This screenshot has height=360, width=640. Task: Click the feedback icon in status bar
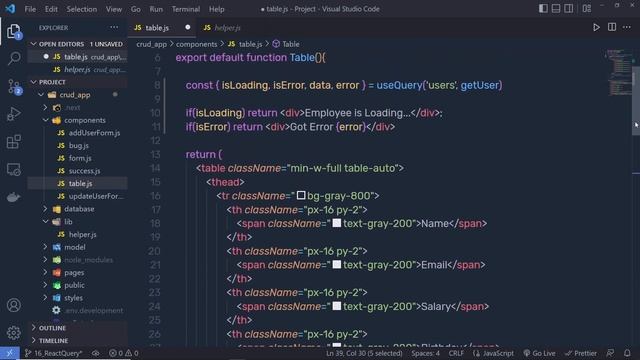coord(611,353)
